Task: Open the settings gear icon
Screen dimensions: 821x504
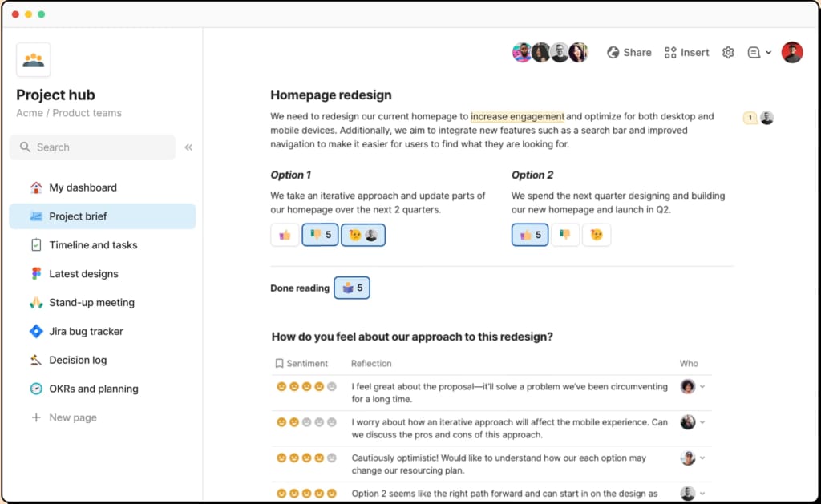Action: (x=728, y=53)
